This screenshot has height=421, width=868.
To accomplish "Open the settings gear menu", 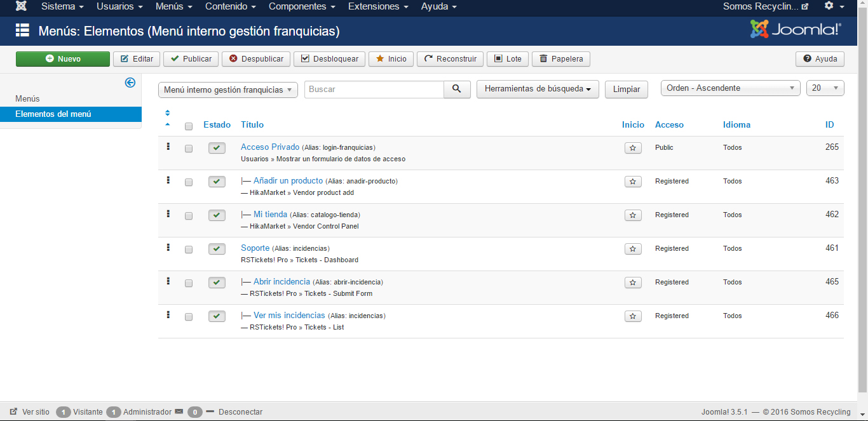I will pyautogui.click(x=834, y=6).
